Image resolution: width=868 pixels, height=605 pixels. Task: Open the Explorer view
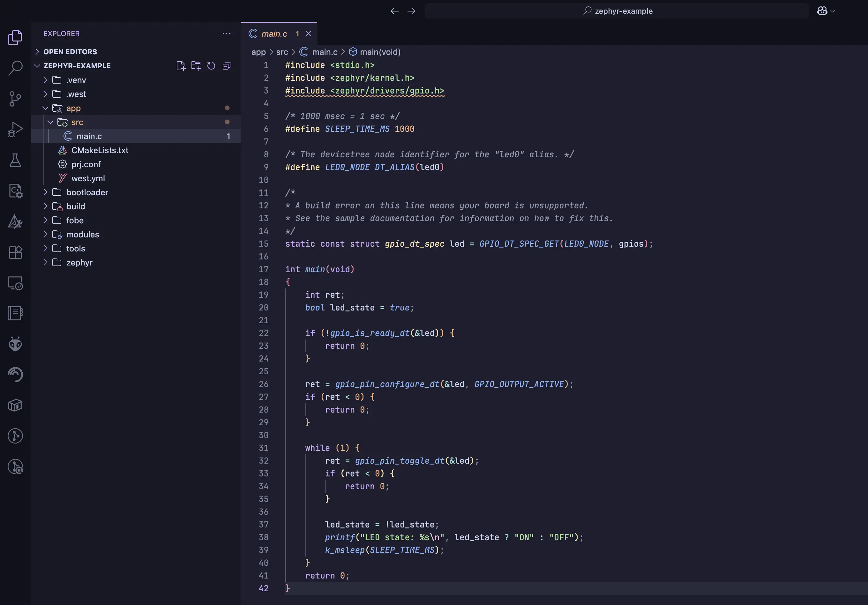coord(15,37)
